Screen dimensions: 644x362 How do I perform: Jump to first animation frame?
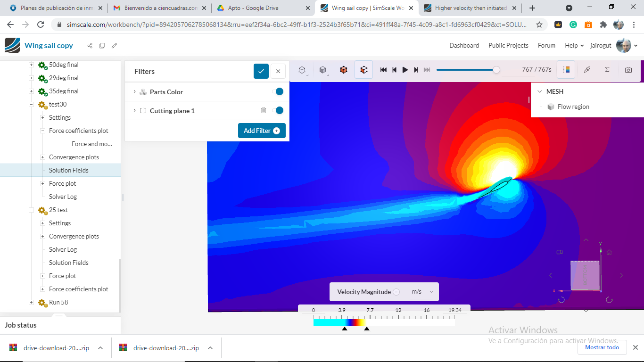383,70
